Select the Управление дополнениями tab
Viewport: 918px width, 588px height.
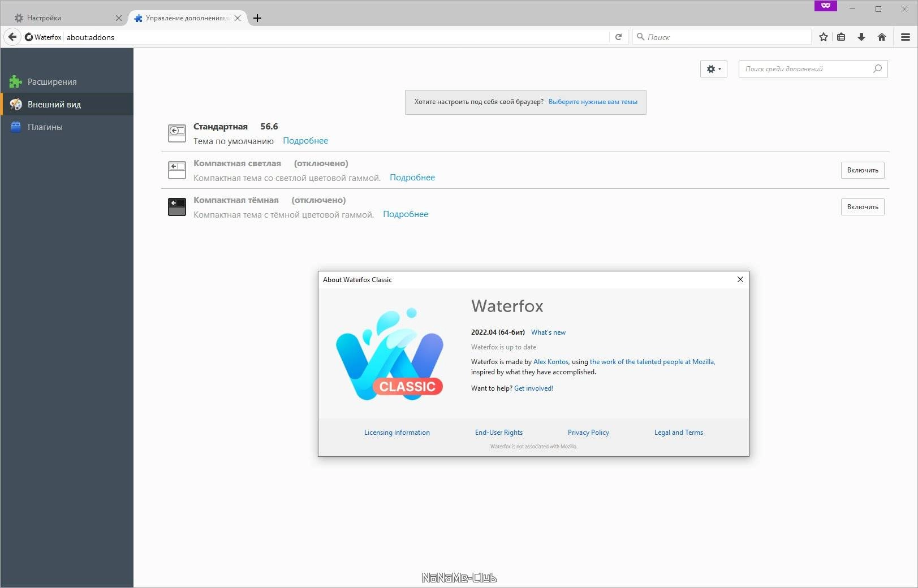[x=187, y=18]
